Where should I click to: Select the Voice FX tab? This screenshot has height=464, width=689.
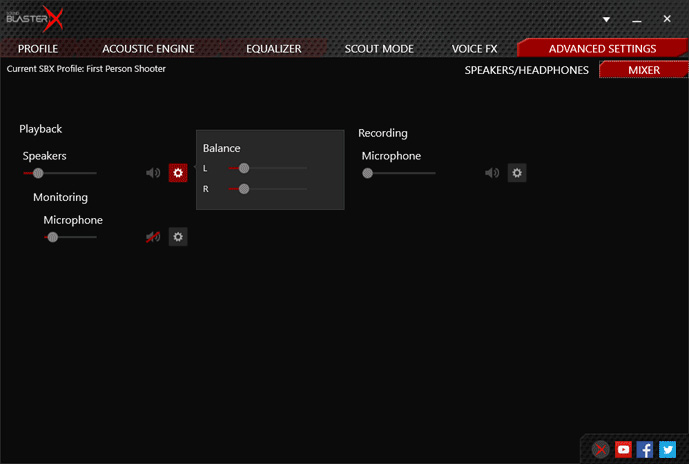[x=475, y=48]
